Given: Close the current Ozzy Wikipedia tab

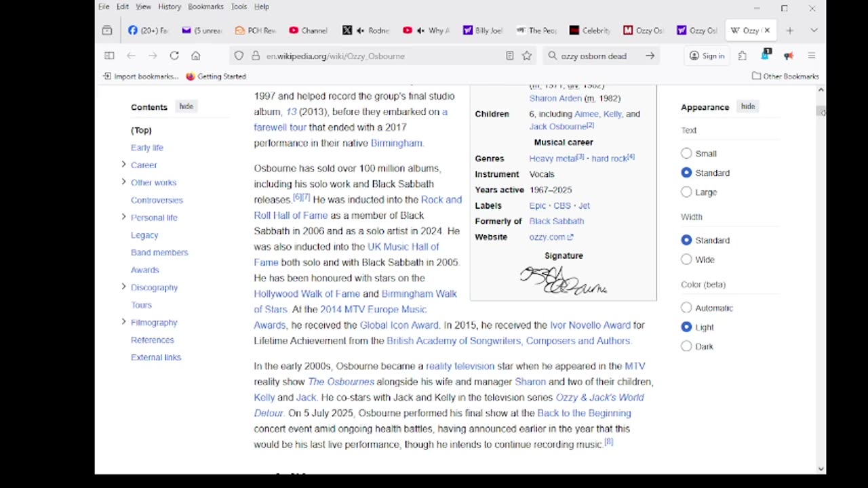Looking at the screenshot, I should click(x=767, y=30).
